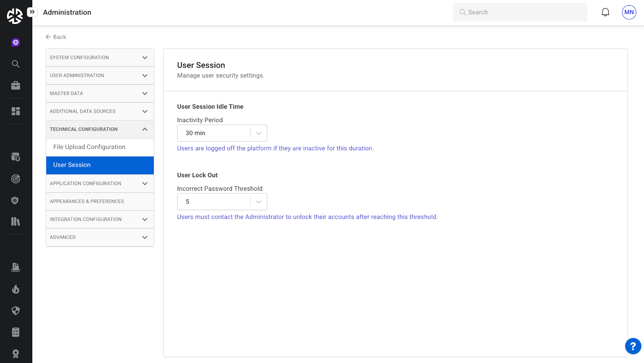Collapse the Technical Configuration section
This screenshot has width=644, height=363.
coord(100,129)
